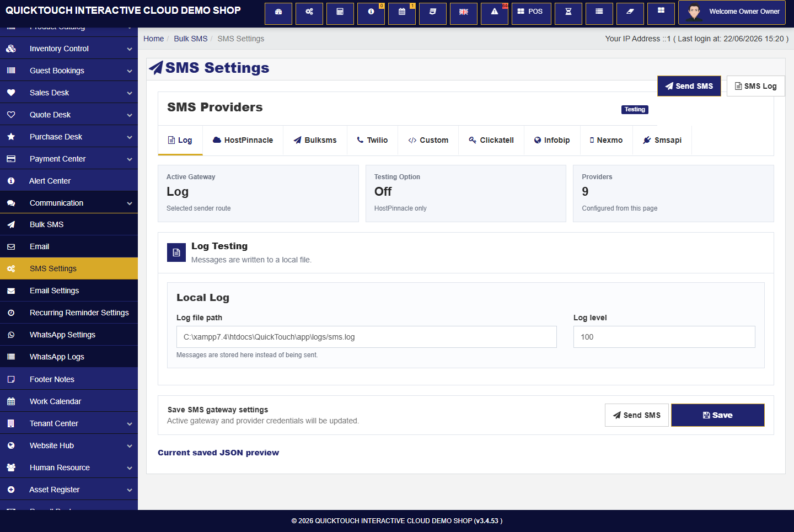Switch to the Log provider tab
The image size is (794, 532).
(x=180, y=140)
